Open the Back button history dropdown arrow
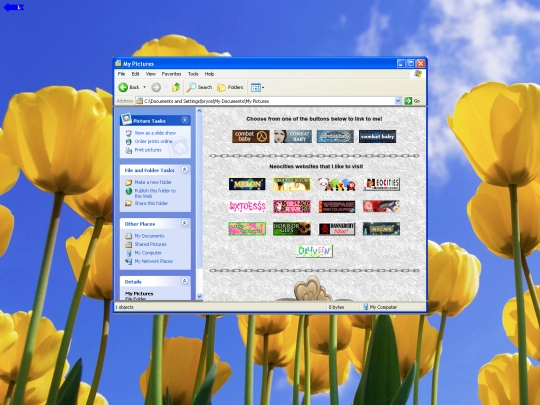The height and width of the screenshot is (405, 540). click(145, 87)
